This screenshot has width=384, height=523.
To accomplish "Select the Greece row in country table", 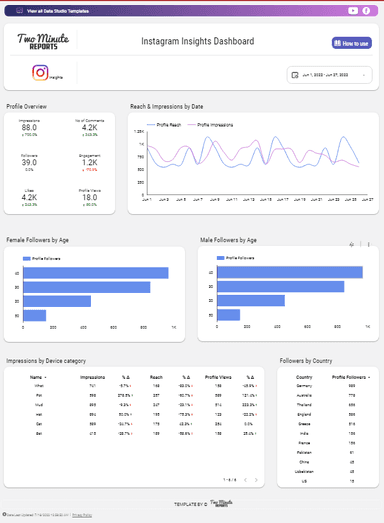I will point(328,424).
